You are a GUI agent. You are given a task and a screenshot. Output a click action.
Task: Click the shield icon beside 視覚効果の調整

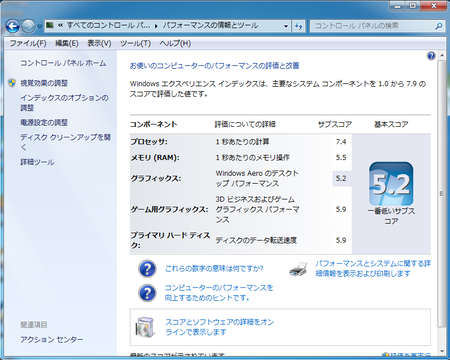12,83
